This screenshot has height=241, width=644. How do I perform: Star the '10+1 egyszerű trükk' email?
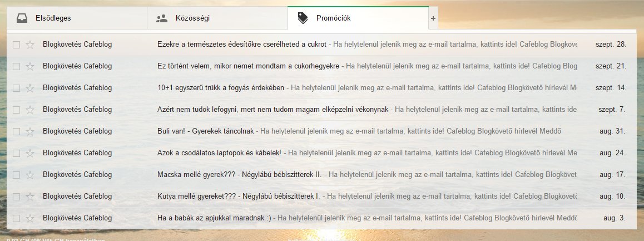coord(30,88)
